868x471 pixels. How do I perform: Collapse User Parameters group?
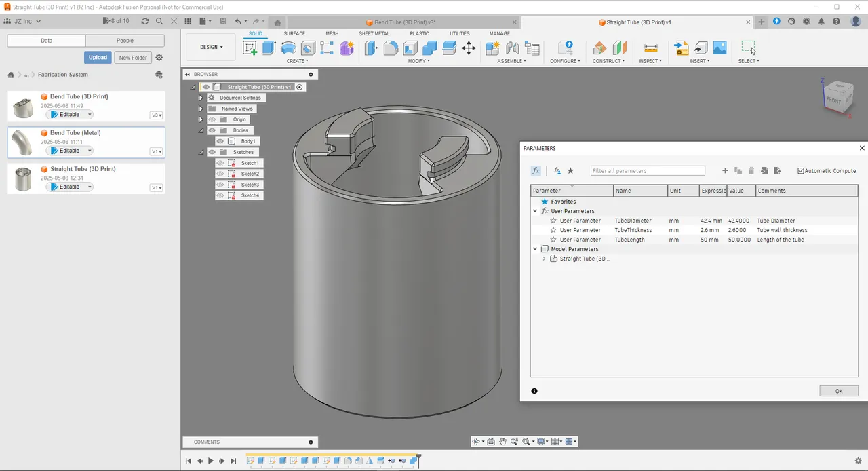(x=535, y=211)
